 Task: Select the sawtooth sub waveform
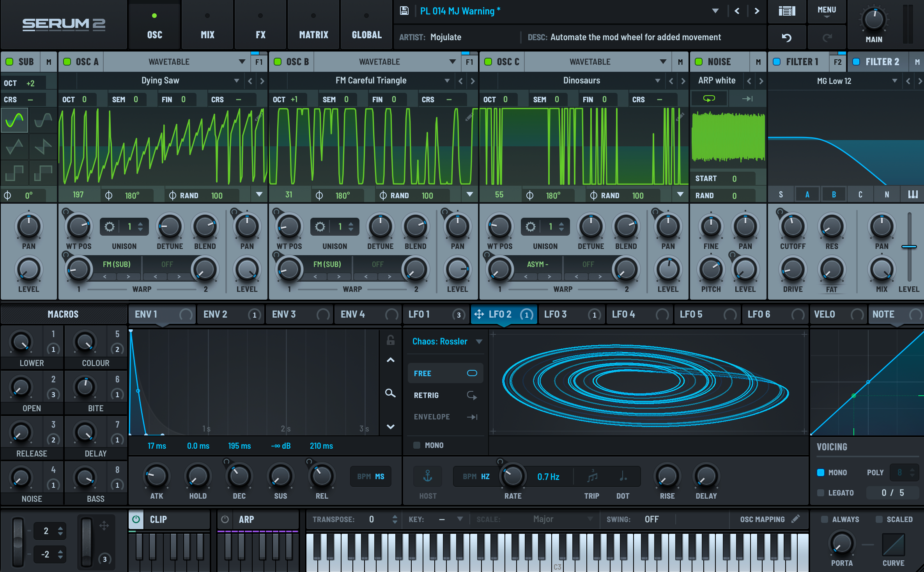click(43, 147)
